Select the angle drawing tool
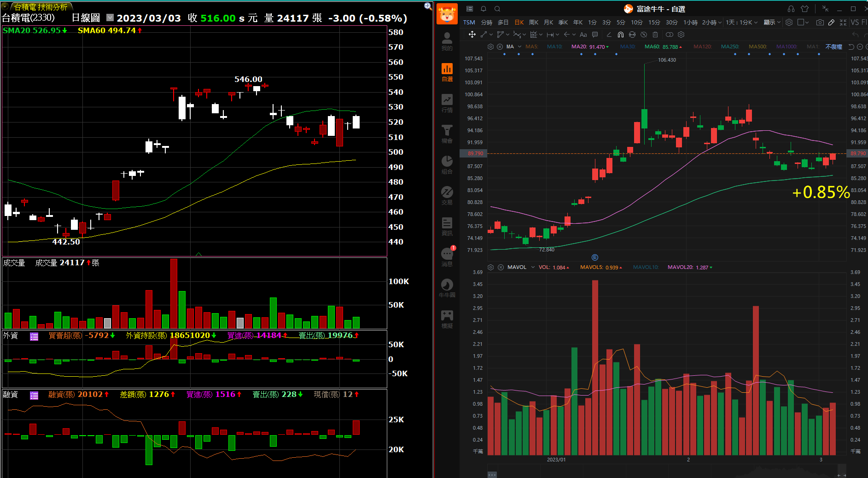 pos(609,35)
